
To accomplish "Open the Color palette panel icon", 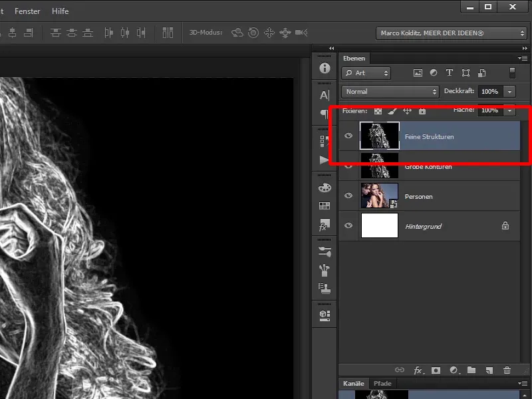I will [x=325, y=188].
